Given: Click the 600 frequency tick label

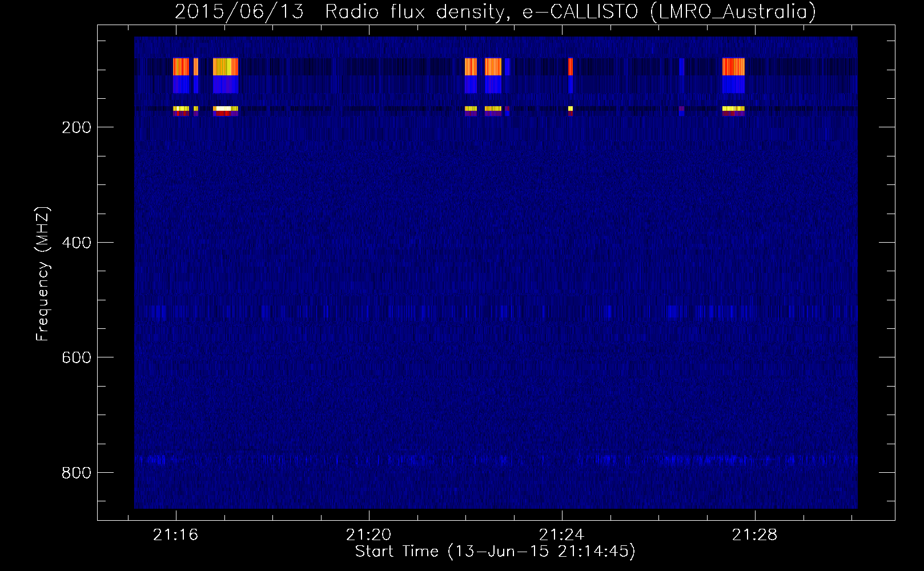Looking at the screenshot, I should (x=77, y=357).
